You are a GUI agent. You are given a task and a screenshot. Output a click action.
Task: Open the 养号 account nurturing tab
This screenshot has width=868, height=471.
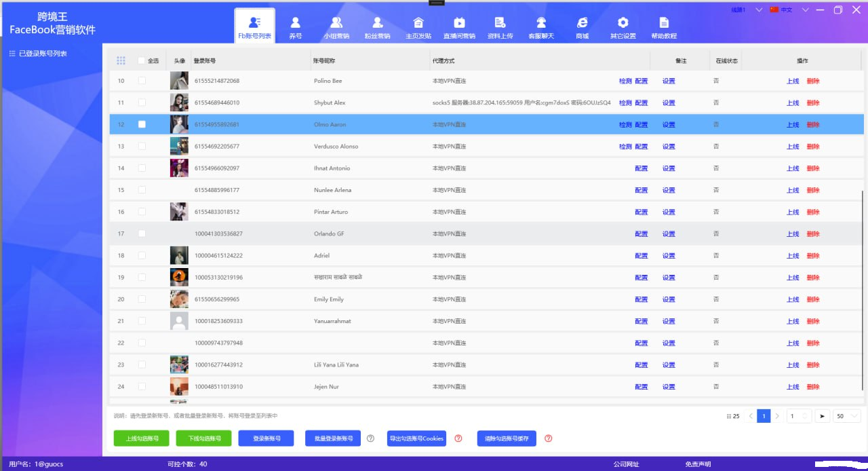click(x=295, y=27)
